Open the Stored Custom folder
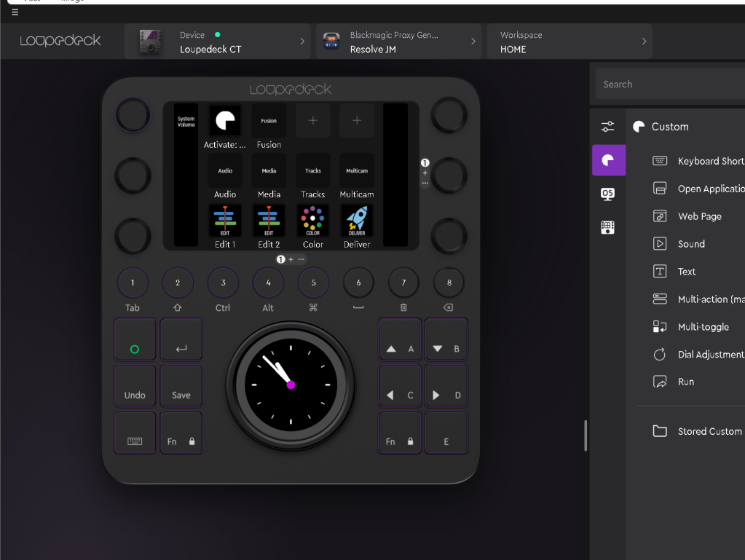 (698, 431)
